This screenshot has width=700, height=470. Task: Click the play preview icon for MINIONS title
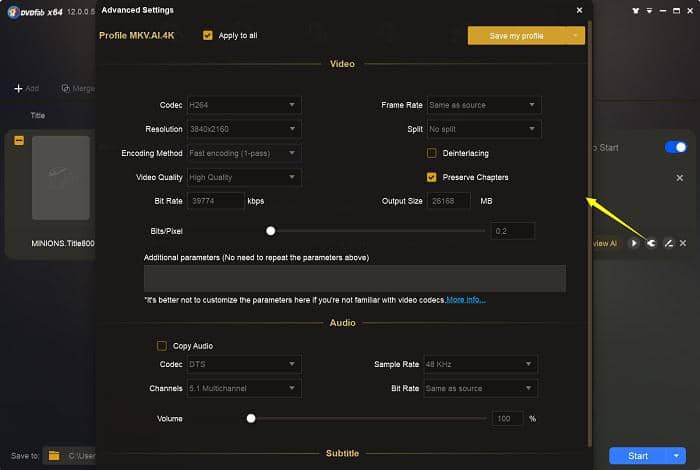(633, 243)
